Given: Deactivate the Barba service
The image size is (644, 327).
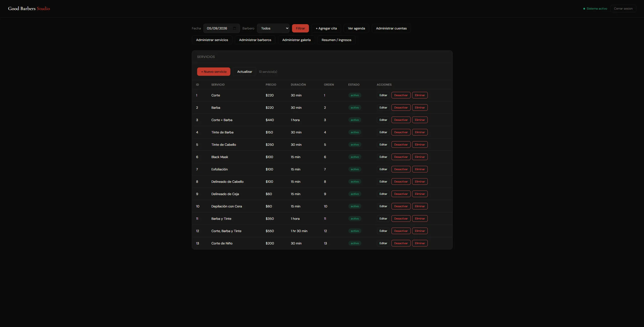Looking at the screenshot, I should [x=401, y=107].
